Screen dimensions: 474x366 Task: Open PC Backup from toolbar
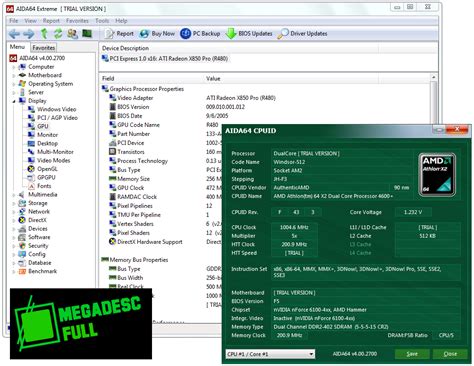[x=200, y=33]
